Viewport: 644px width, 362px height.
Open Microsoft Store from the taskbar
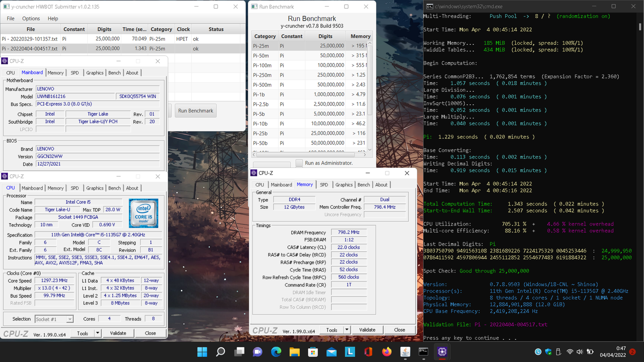313,352
